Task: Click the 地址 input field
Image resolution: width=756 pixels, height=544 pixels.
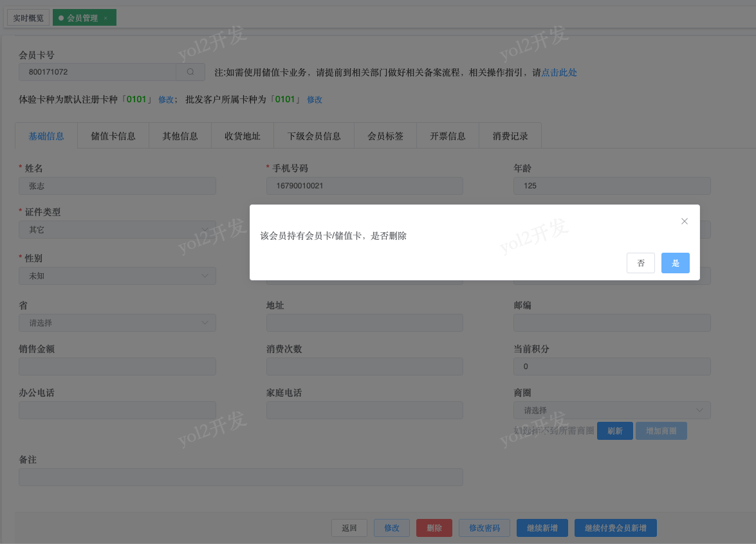Action: click(x=365, y=323)
